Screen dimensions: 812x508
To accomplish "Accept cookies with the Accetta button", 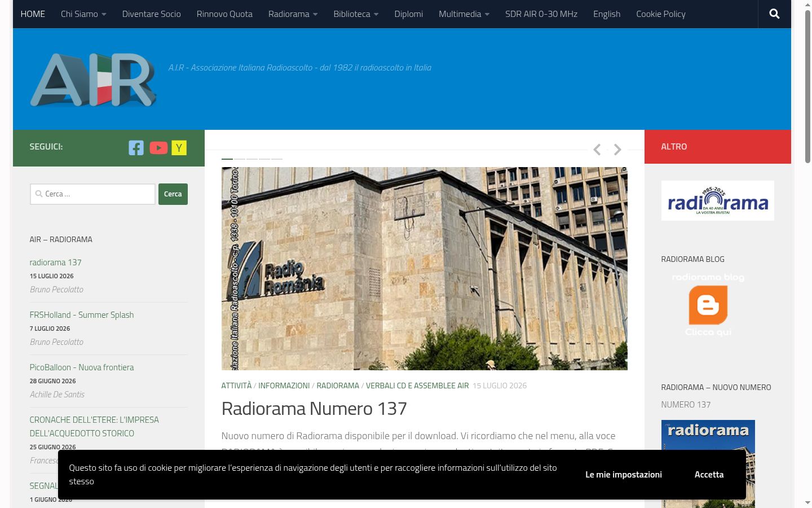I will coord(709,475).
